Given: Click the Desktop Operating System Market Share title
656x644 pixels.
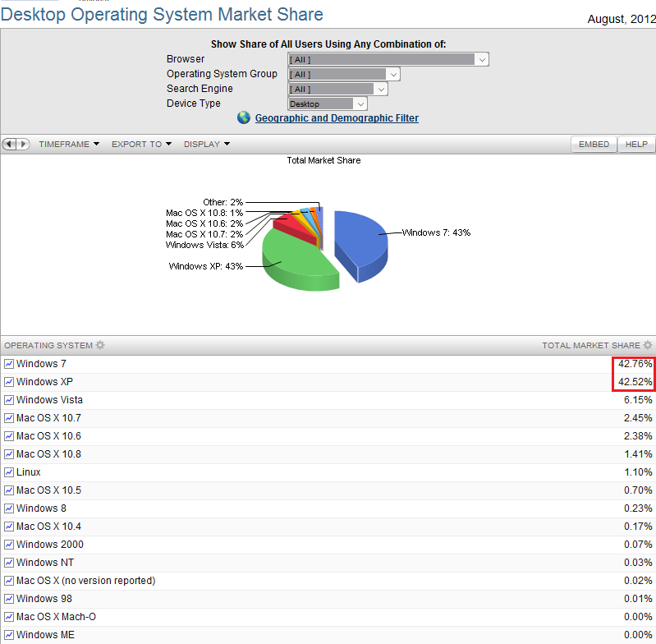Looking at the screenshot, I should pyautogui.click(x=162, y=14).
